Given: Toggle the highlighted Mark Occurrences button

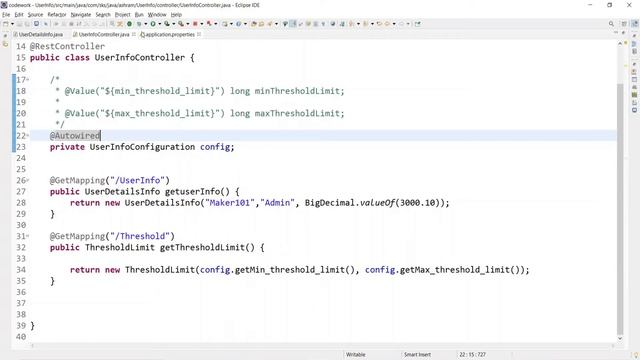Looking at the screenshot, I should [x=293, y=24].
